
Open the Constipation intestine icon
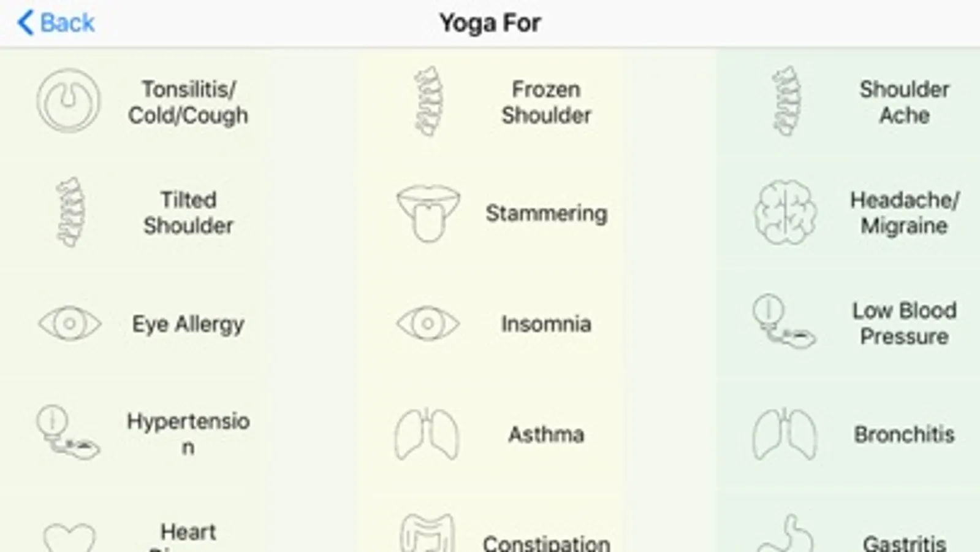coord(427,534)
